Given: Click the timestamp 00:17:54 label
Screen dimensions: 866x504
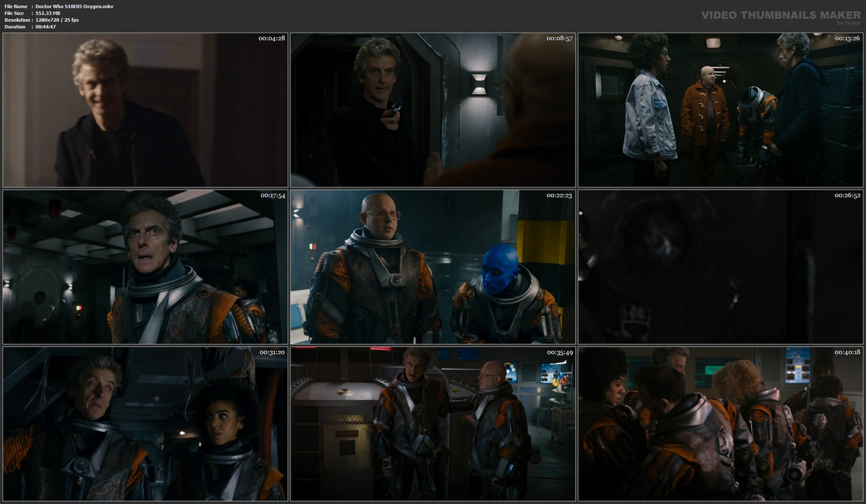Looking at the screenshot, I should (x=272, y=196).
